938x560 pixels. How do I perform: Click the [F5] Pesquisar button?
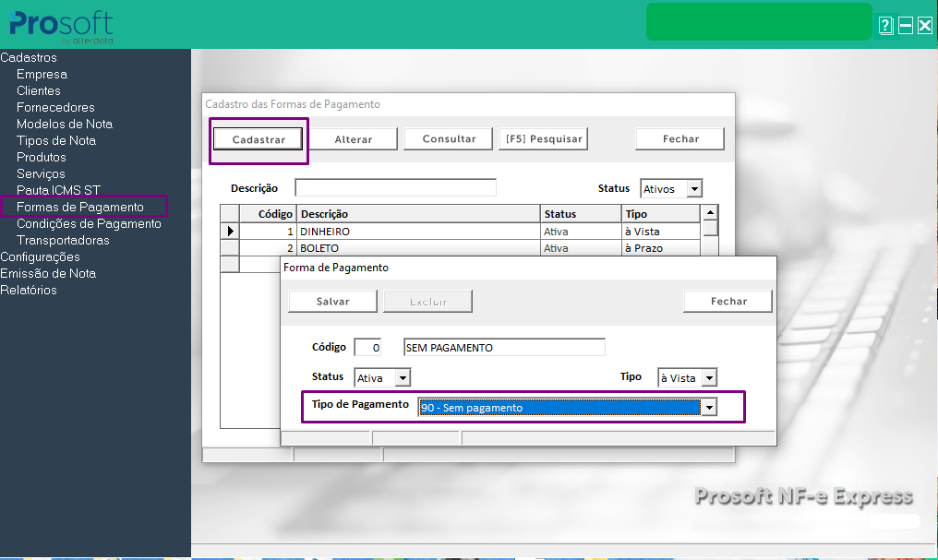[x=544, y=138]
